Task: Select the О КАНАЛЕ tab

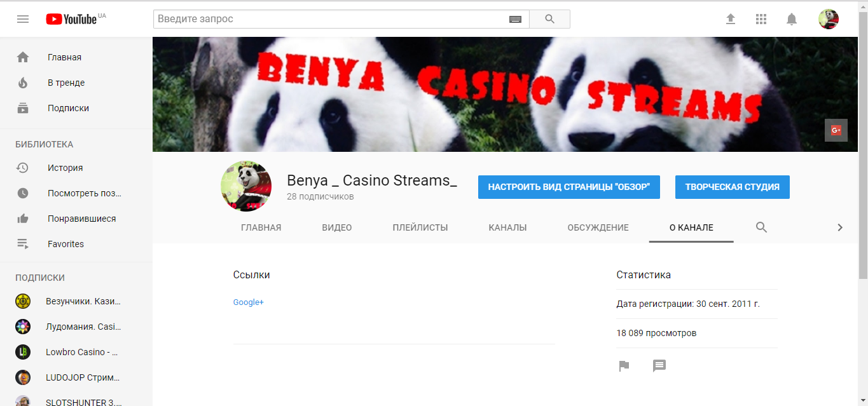Action: click(x=691, y=227)
